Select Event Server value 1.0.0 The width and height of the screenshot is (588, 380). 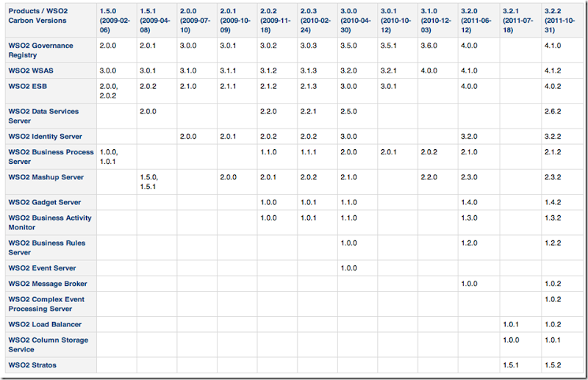point(348,268)
